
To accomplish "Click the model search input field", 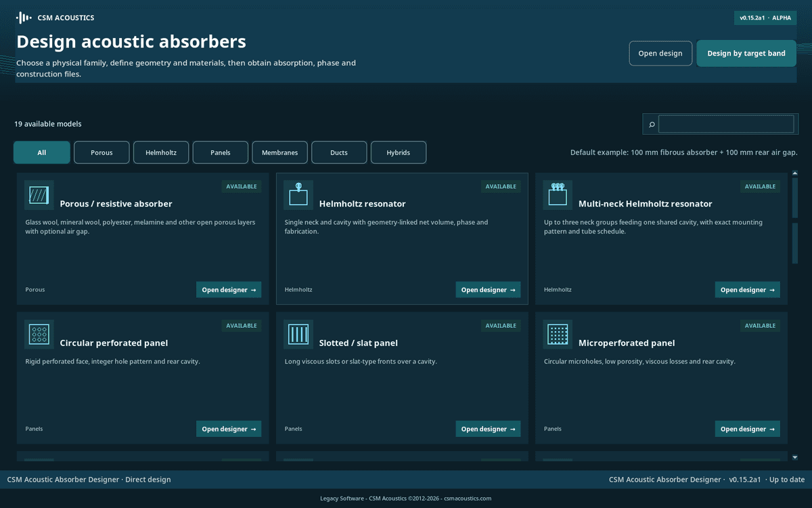I will point(726,124).
